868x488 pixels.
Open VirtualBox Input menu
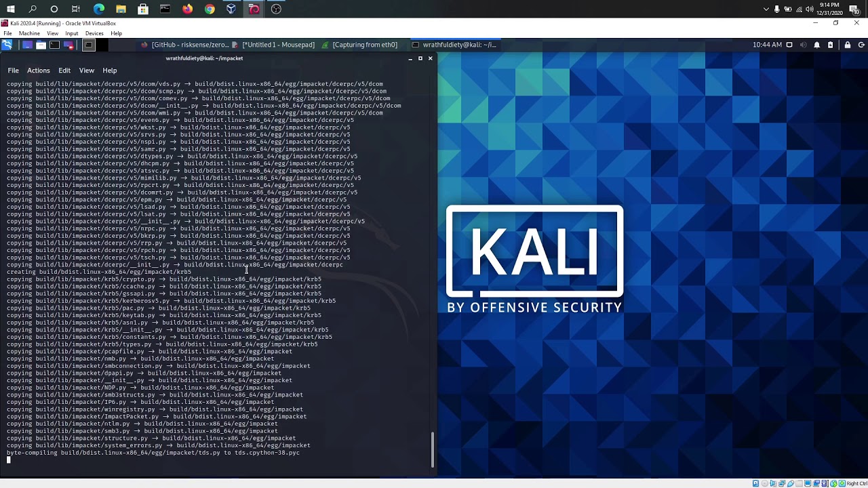click(x=71, y=33)
